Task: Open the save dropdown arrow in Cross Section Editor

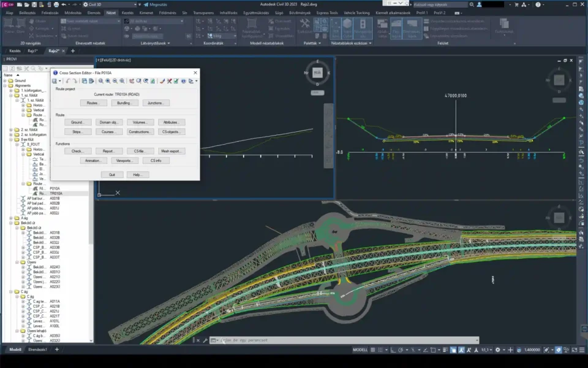Action: click(x=59, y=81)
